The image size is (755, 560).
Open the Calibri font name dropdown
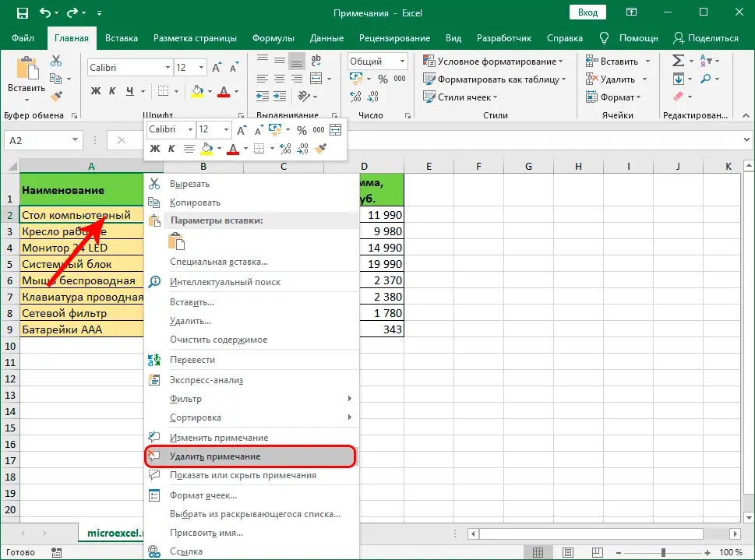[168, 67]
